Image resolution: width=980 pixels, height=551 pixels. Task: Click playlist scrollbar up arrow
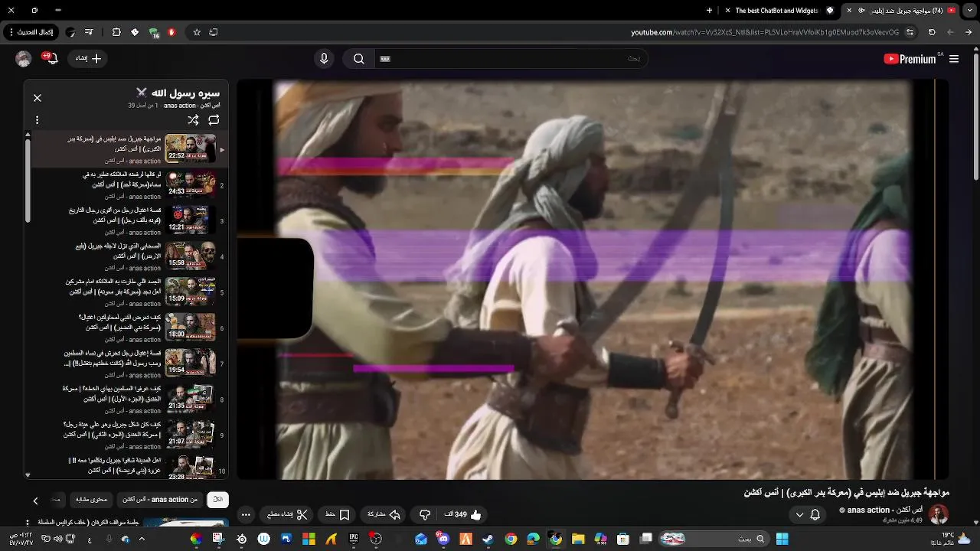click(x=28, y=135)
